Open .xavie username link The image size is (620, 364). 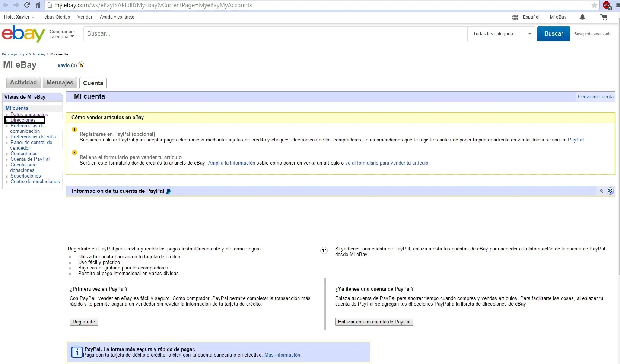pyautogui.click(x=63, y=65)
